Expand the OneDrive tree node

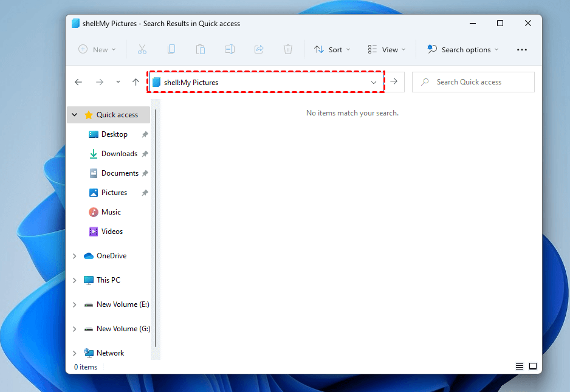pos(75,256)
